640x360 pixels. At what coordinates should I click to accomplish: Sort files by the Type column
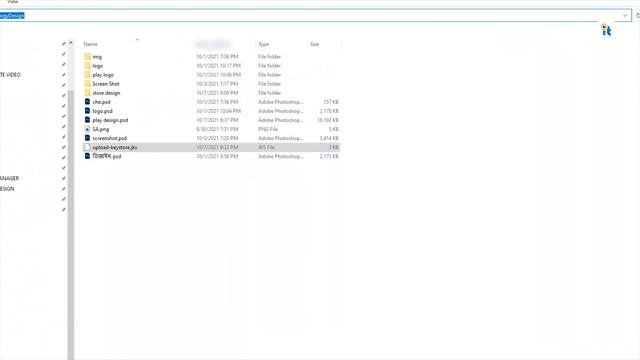264,44
